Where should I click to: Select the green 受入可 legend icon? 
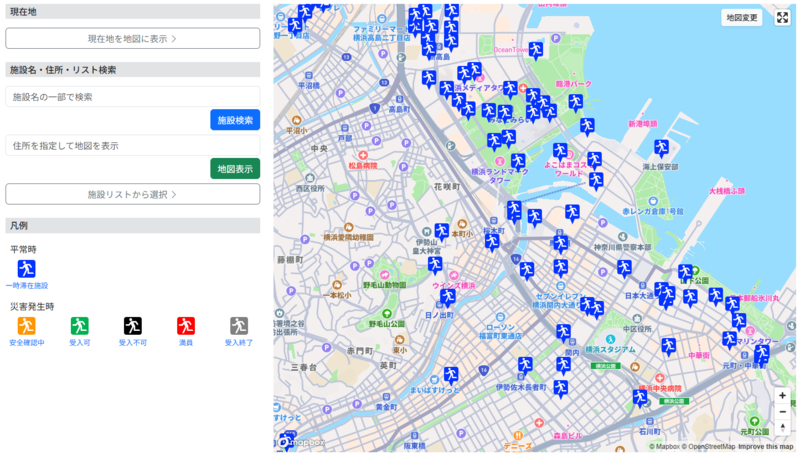pyautogui.click(x=79, y=325)
